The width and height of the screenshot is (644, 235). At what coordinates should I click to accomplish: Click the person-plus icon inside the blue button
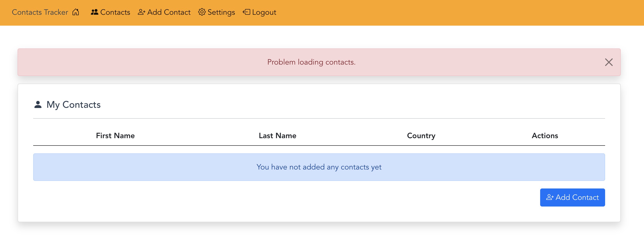pyautogui.click(x=549, y=197)
